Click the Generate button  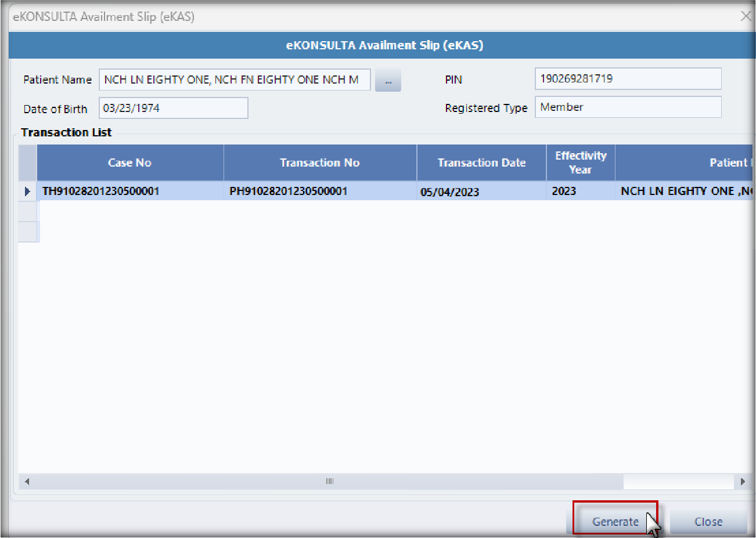(x=615, y=521)
